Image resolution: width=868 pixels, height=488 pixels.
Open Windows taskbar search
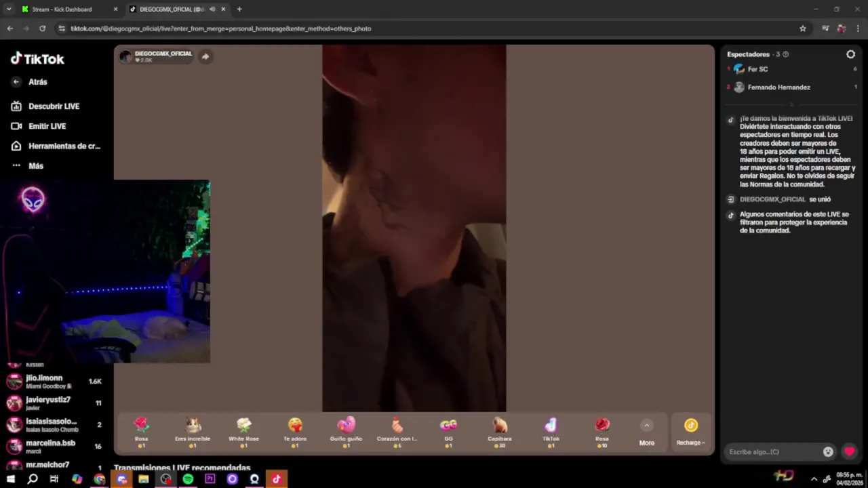pos(33,479)
